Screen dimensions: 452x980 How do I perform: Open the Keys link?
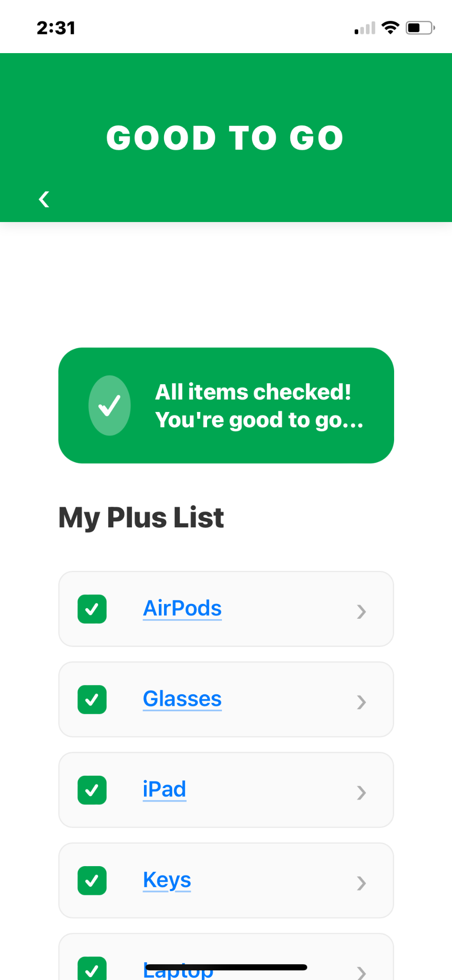167,880
